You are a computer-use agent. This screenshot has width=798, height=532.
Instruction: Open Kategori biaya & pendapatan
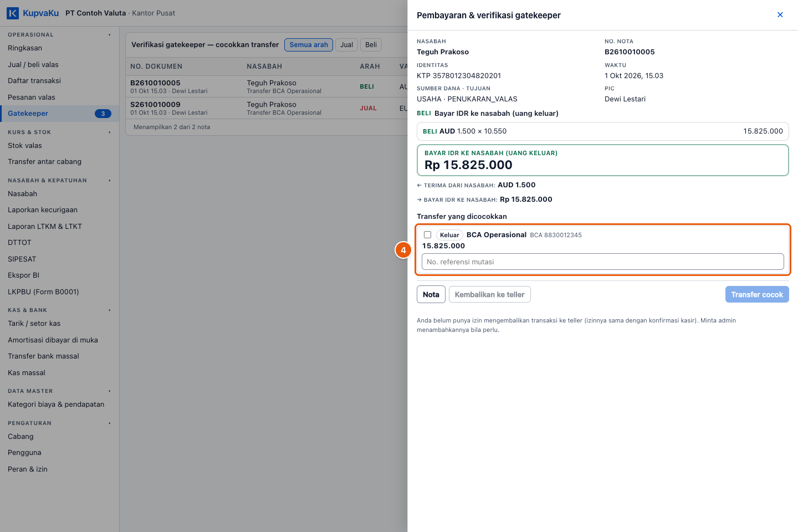(x=59, y=405)
